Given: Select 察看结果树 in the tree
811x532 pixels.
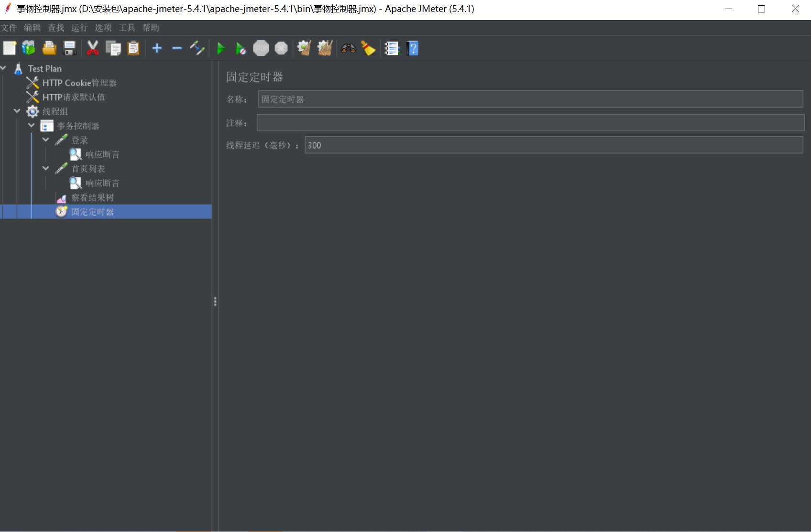Looking at the screenshot, I should pyautogui.click(x=92, y=197).
